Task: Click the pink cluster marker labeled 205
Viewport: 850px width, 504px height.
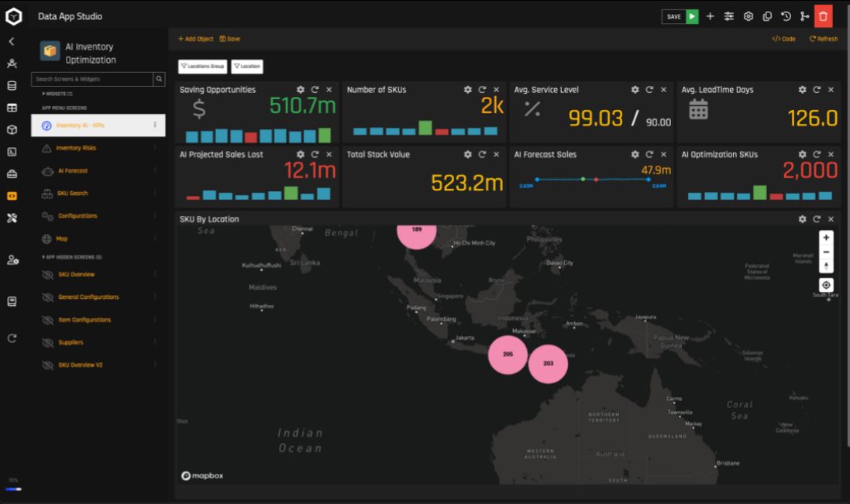Action: coord(508,355)
